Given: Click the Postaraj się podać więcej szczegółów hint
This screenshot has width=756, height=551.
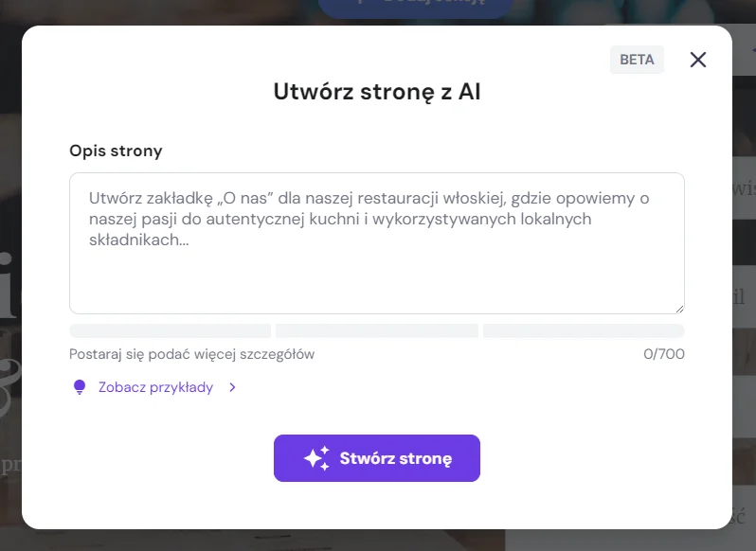Looking at the screenshot, I should point(191,354).
